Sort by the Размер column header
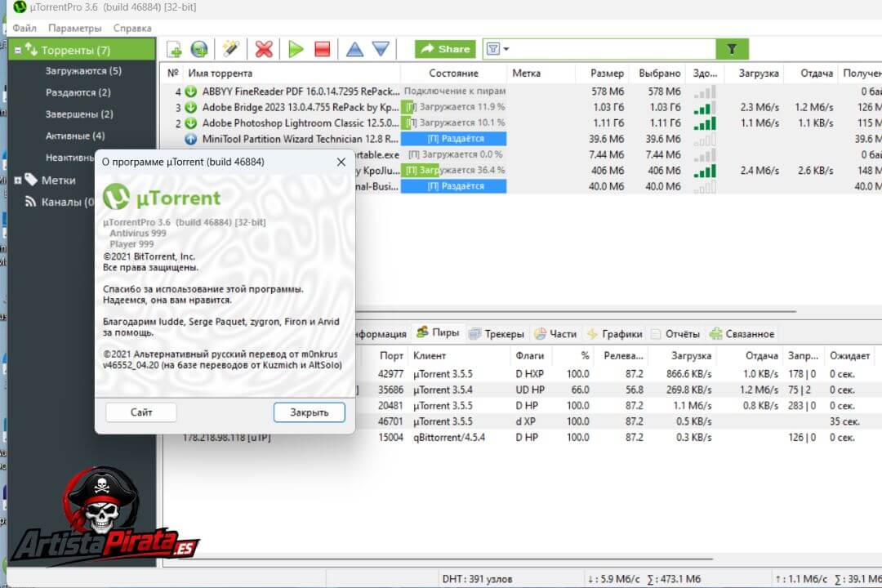 (602, 73)
